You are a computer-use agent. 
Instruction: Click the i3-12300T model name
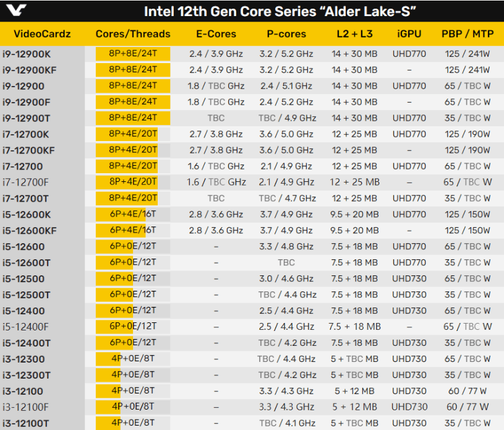27,376
